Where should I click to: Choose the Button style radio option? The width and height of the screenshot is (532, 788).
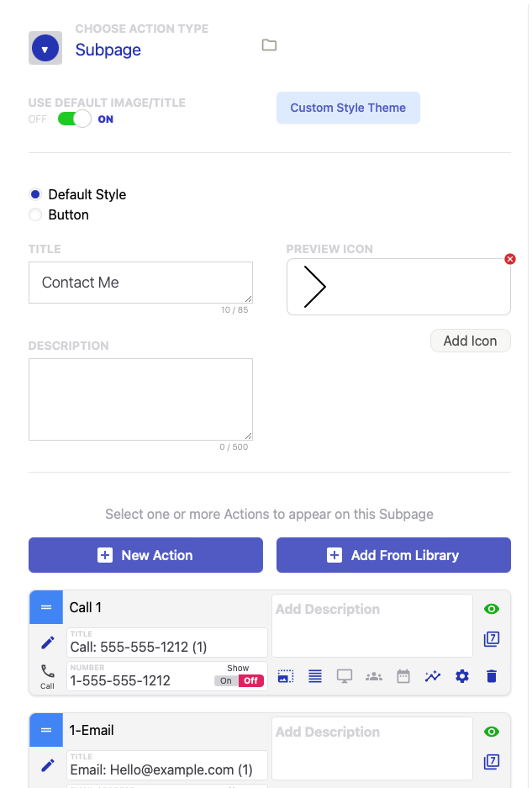(35, 214)
